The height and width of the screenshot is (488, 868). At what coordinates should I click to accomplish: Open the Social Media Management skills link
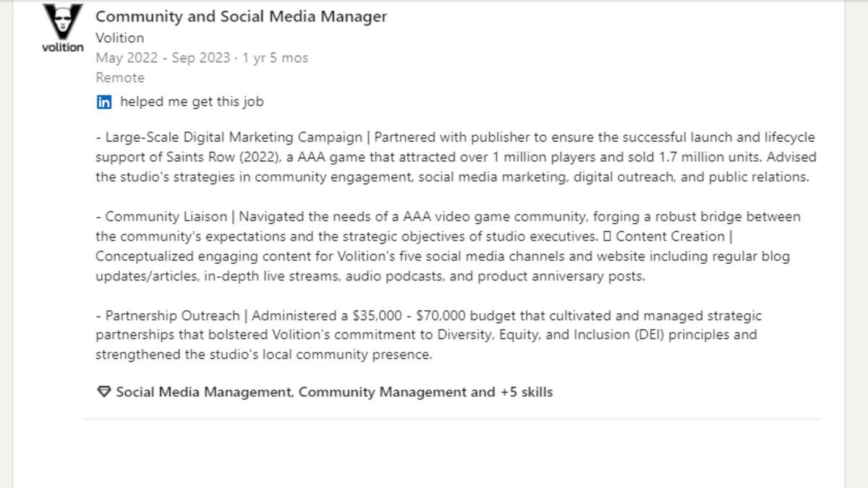click(204, 392)
